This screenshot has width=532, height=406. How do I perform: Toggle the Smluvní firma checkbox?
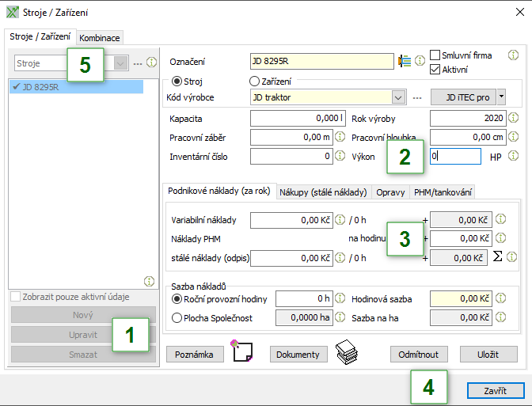coord(435,55)
